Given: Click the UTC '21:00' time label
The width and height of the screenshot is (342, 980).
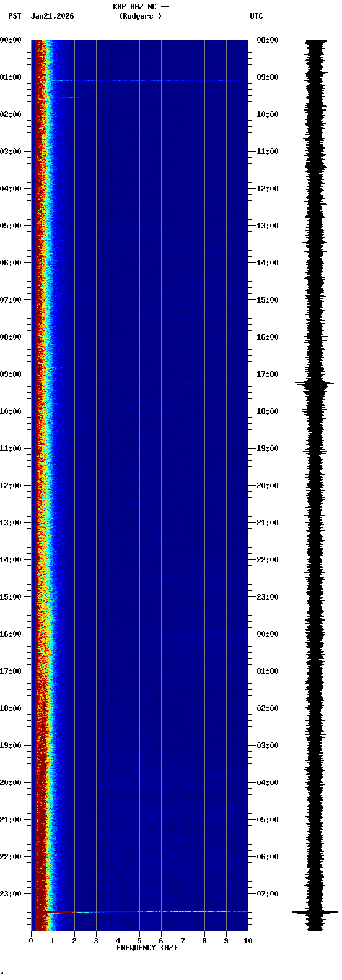Looking at the screenshot, I should (x=267, y=523).
